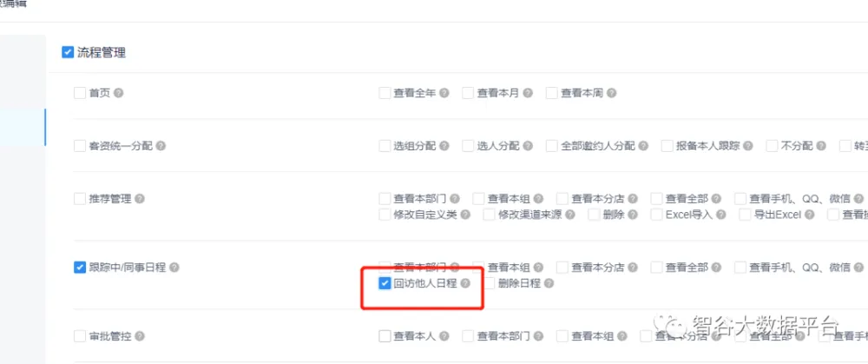Tick the 审批管控 checkbox

[80, 336]
